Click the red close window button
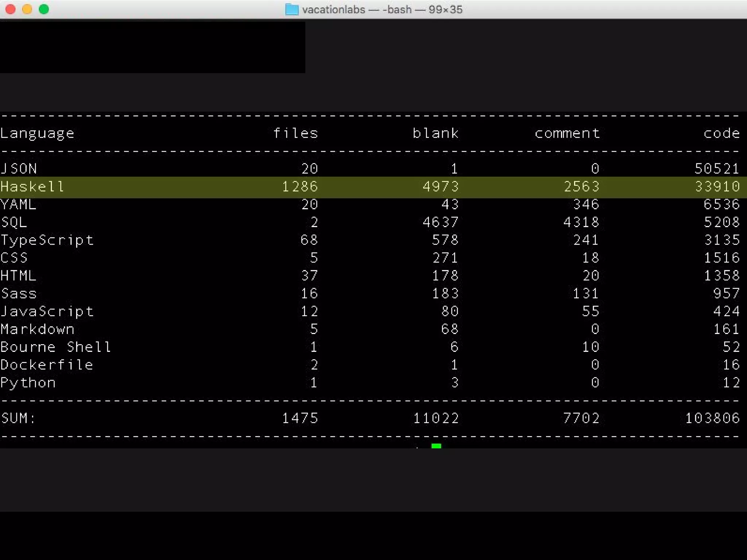Viewport: 747px width, 560px height. tap(11, 9)
